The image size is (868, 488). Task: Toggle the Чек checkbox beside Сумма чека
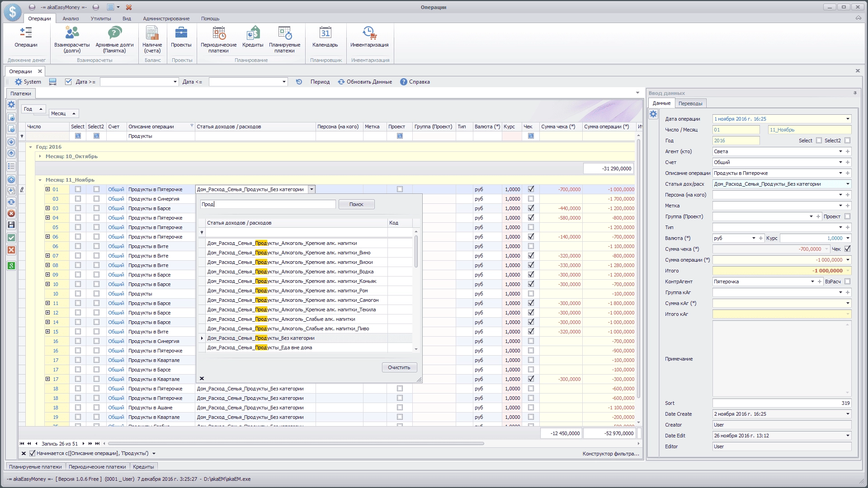[x=848, y=249]
